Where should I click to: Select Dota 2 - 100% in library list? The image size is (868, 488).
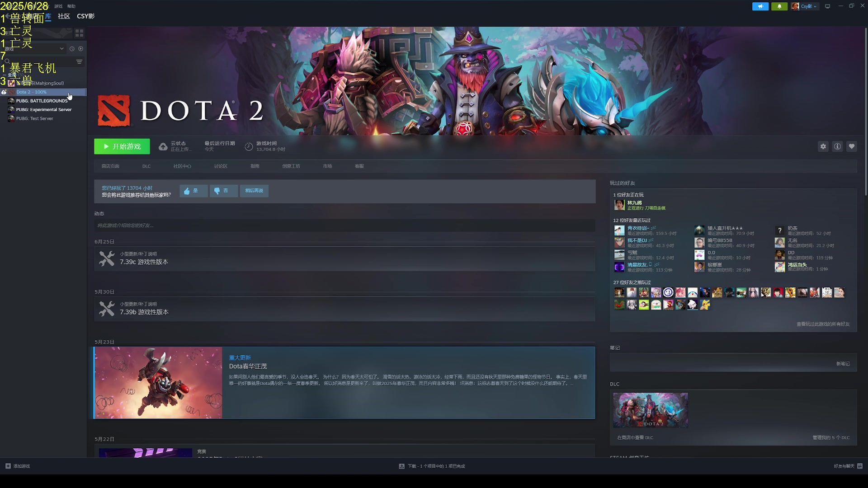(43, 92)
